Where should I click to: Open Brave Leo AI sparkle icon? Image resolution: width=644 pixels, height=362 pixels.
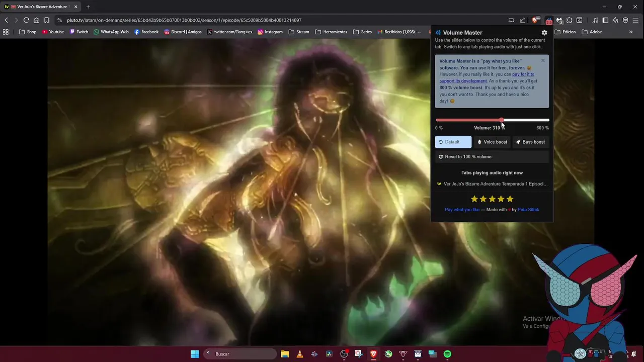pyautogui.click(x=615, y=20)
